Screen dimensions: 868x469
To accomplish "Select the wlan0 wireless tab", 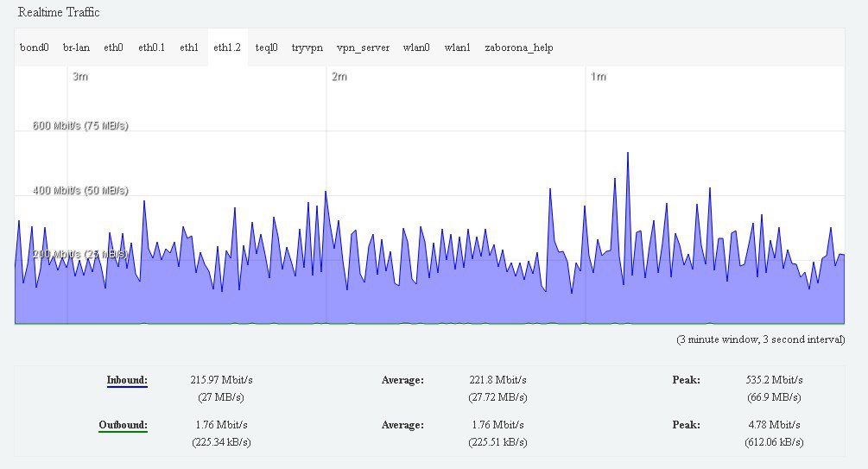I will click(x=416, y=48).
